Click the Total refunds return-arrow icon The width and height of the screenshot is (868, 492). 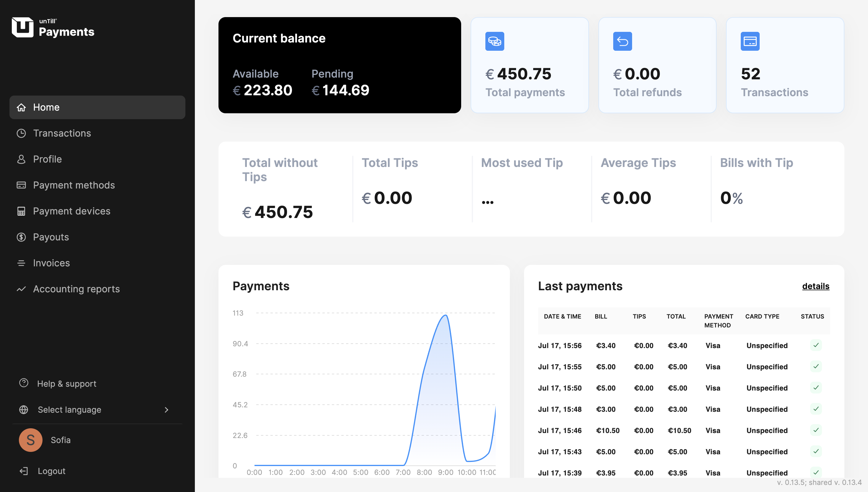tap(622, 41)
